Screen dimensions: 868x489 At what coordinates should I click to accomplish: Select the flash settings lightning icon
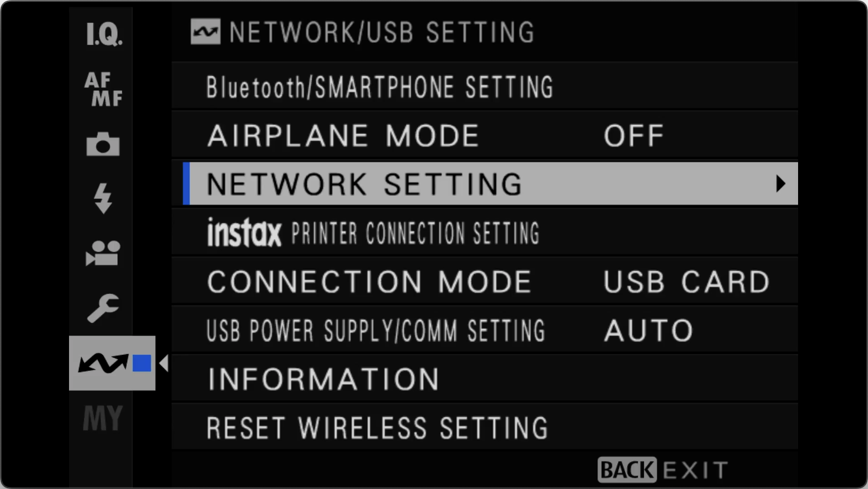(x=103, y=198)
